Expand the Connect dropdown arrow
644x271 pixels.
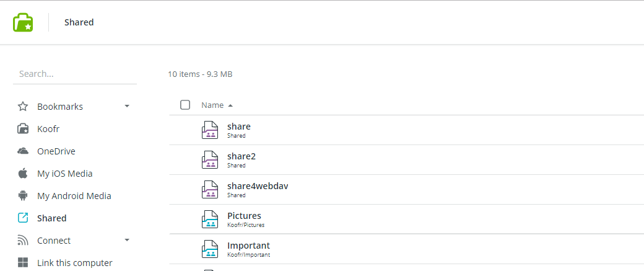coord(127,241)
